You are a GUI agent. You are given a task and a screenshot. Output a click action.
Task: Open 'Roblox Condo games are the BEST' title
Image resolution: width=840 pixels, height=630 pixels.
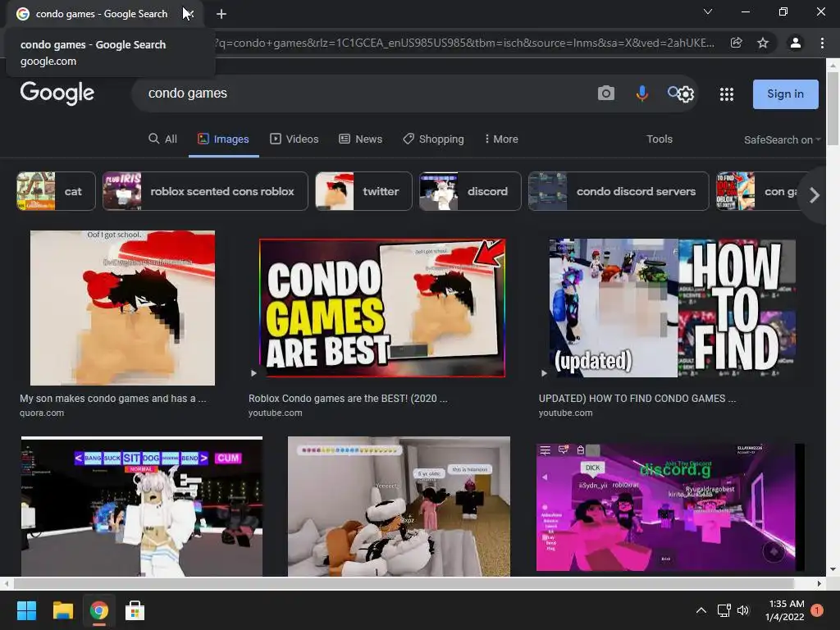348,399
